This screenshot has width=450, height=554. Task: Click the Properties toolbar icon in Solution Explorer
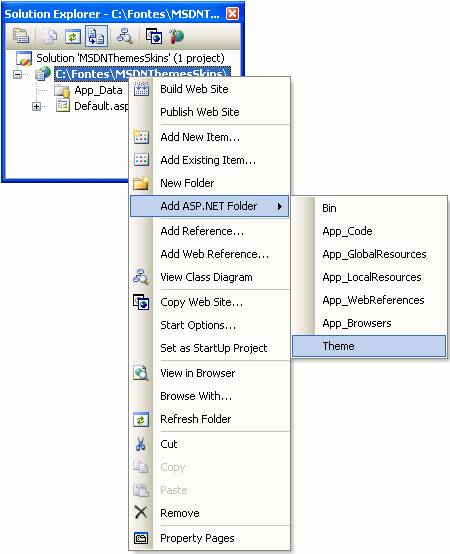21,36
